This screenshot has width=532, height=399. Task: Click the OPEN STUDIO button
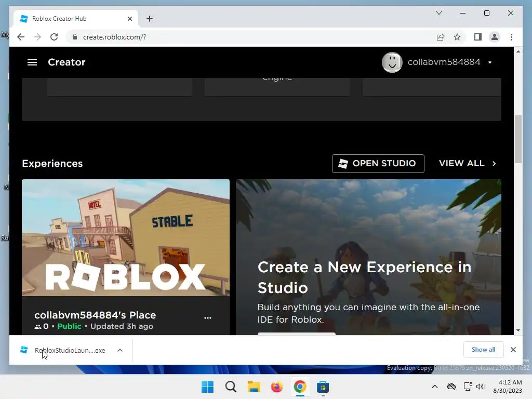[378, 164]
